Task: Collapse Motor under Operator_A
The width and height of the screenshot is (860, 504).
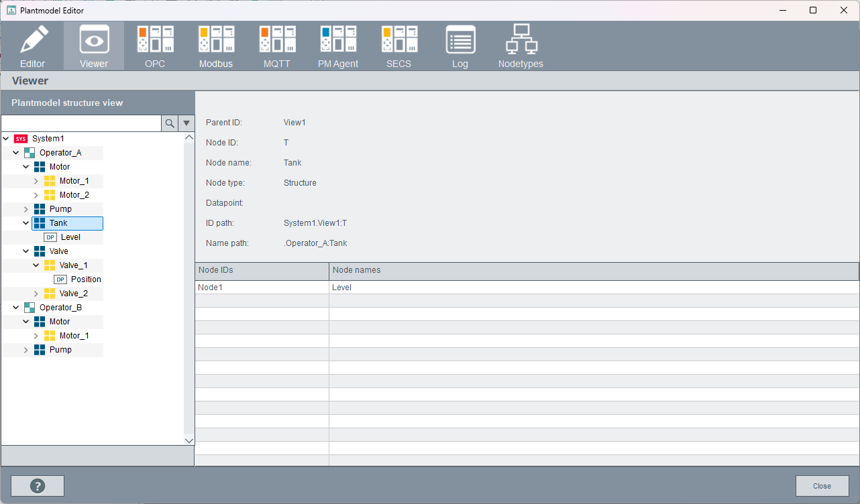Action: [26, 167]
